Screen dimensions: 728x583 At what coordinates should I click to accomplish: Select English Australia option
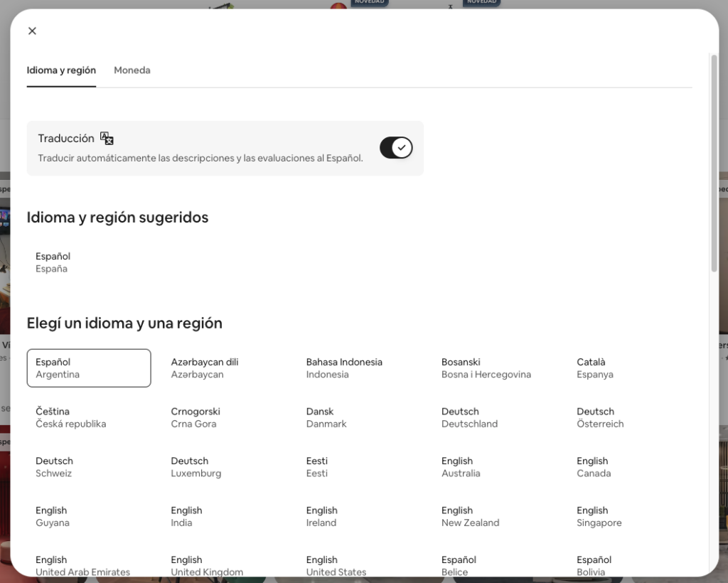point(461,467)
